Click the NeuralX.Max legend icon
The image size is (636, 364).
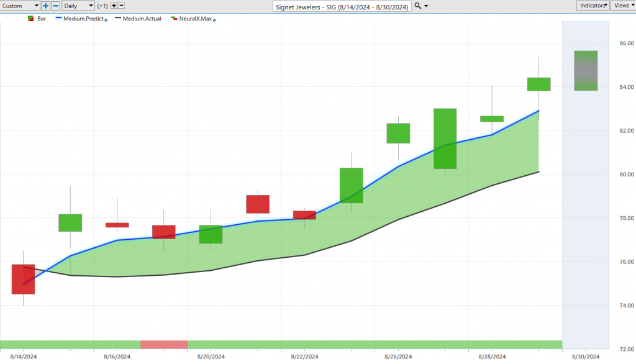[174, 18]
